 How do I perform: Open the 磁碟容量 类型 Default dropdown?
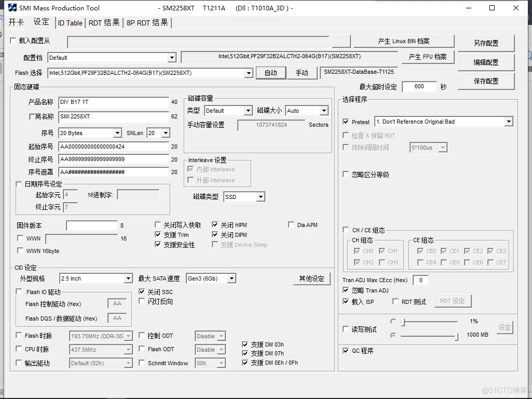click(x=249, y=111)
